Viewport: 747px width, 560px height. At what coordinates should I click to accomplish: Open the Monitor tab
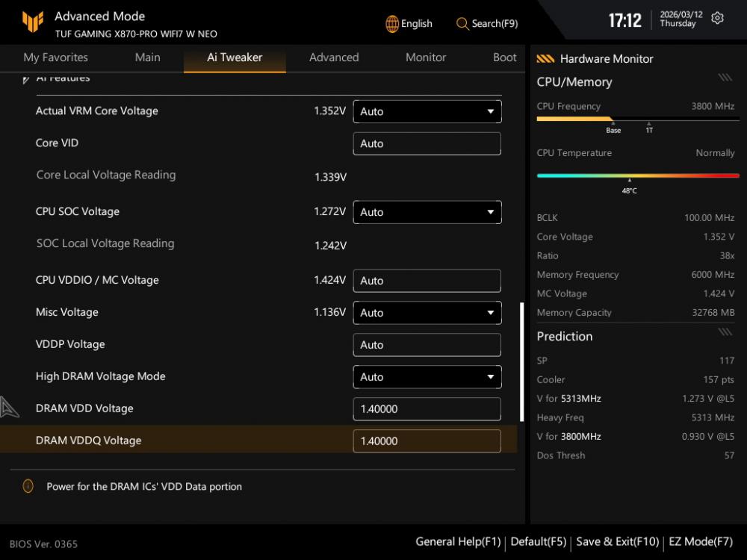426,57
